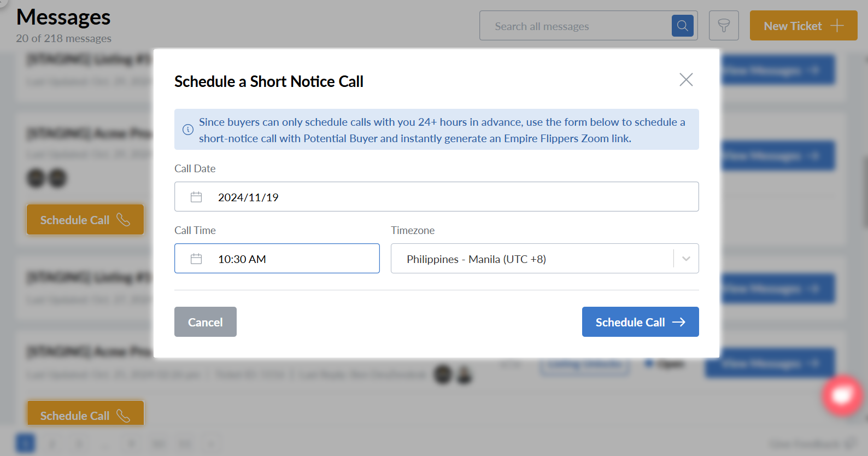Expand the Timezone dropdown arrow
The height and width of the screenshot is (456, 868).
point(686,259)
